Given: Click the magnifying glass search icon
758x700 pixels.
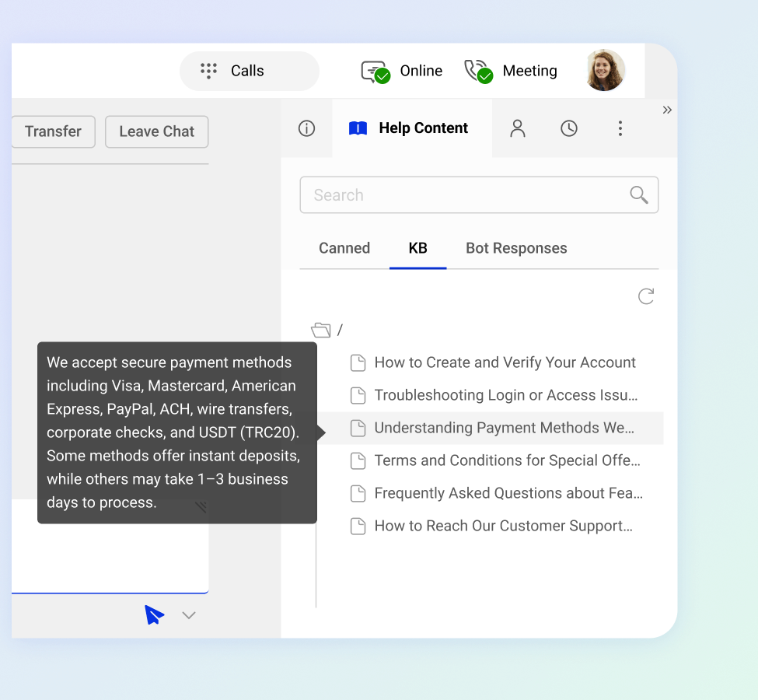Looking at the screenshot, I should pyautogui.click(x=638, y=195).
